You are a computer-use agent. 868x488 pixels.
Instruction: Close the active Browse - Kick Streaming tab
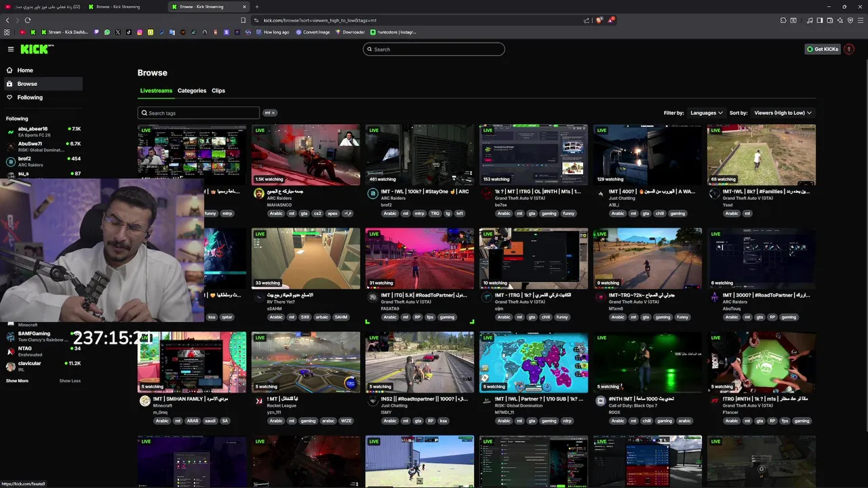click(244, 7)
